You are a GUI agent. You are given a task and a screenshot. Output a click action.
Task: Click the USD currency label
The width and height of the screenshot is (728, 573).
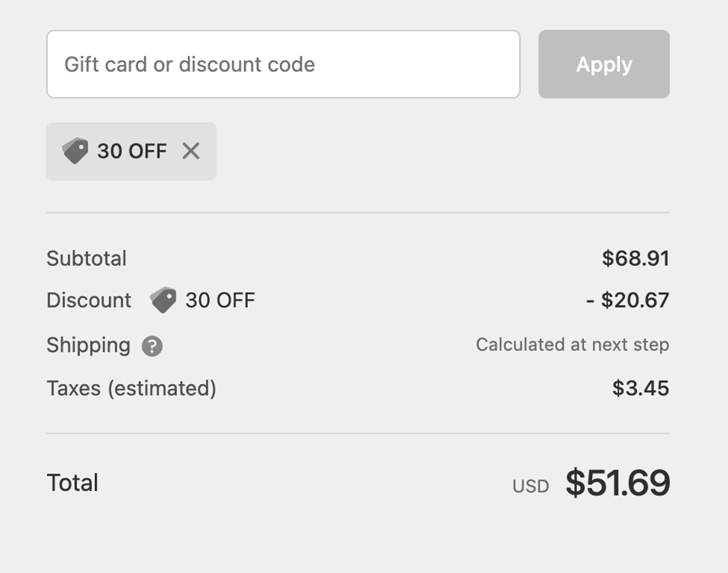(x=531, y=484)
